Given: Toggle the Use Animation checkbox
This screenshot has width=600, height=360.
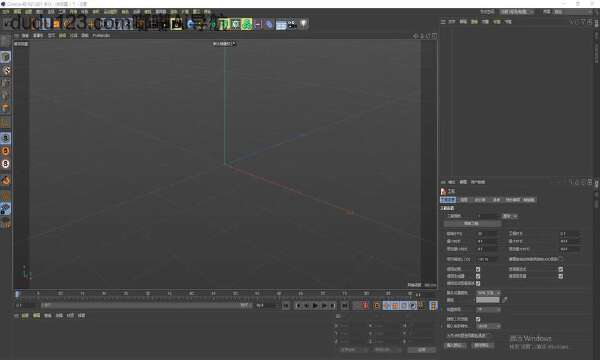Looking at the screenshot, I should click(478, 269).
